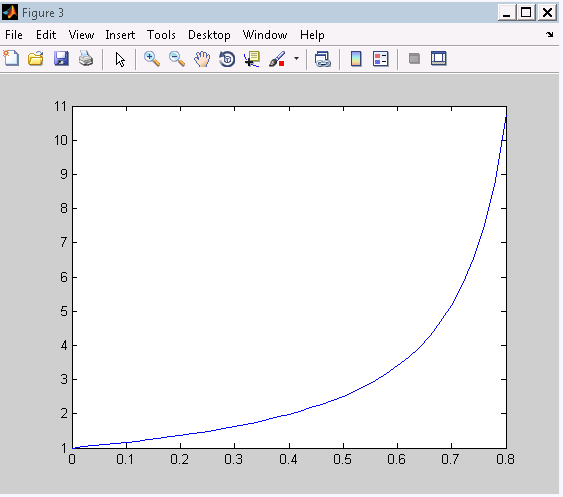Viewport: 563px width, 497px height.
Task: Open the Tools menu
Action: [x=161, y=35]
